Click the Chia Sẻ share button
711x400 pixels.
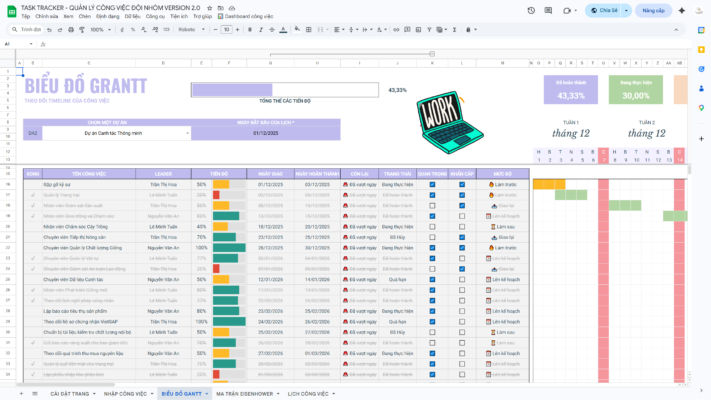coord(604,10)
